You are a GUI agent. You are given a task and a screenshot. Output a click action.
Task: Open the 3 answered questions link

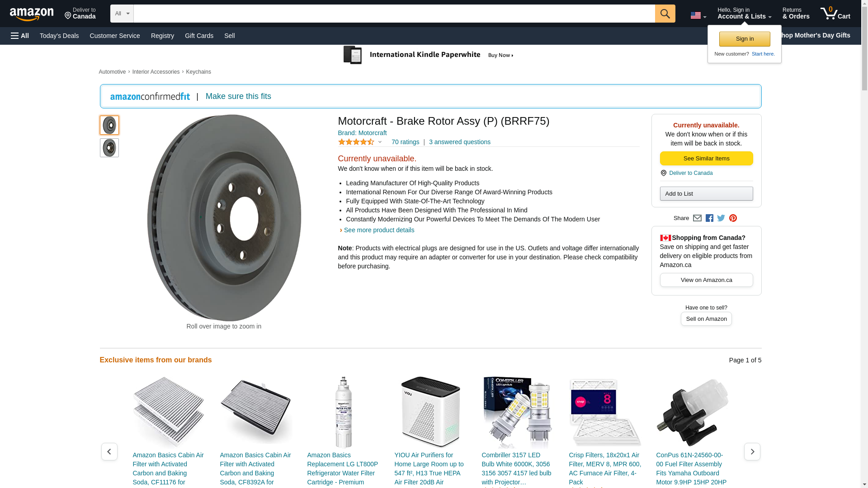(459, 142)
